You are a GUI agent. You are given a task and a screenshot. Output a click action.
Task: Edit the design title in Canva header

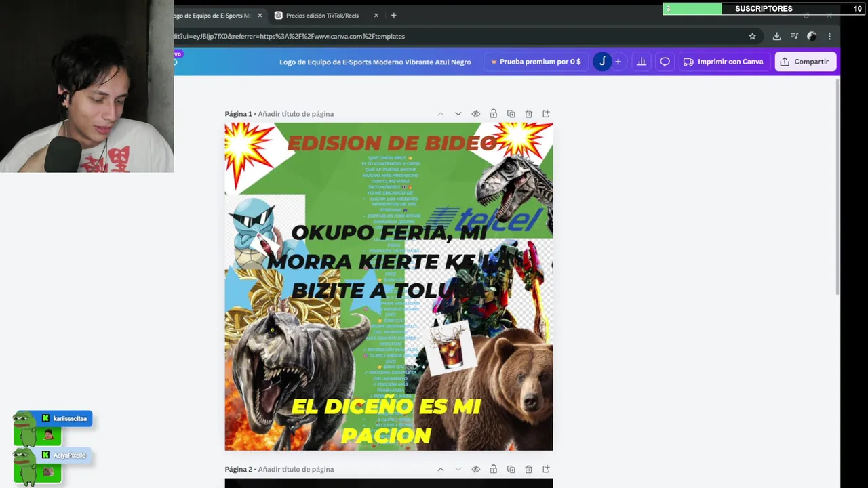pyautogui.click(x=375, y=62)
